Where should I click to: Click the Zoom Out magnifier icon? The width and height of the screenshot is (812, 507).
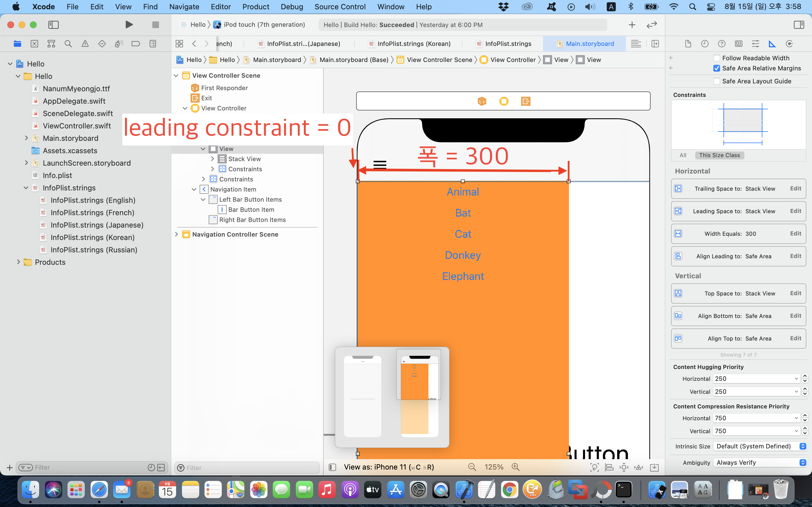point(472,467)
